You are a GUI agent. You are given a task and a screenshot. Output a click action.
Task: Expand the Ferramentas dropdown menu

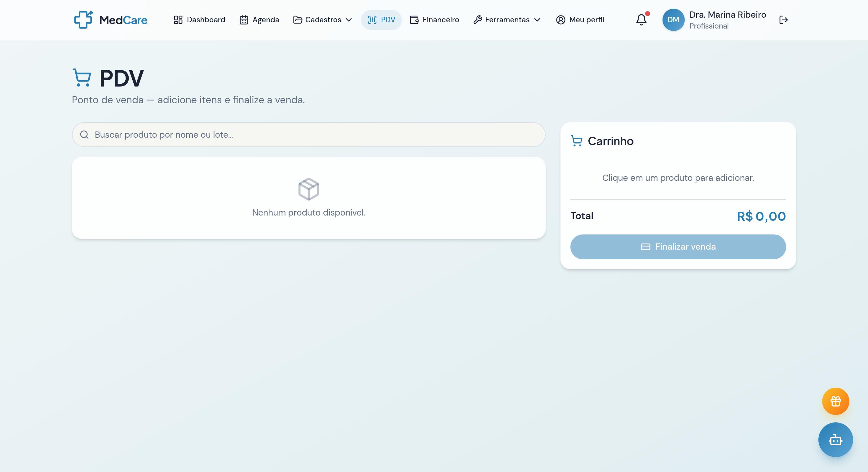[x=507, y=20]
